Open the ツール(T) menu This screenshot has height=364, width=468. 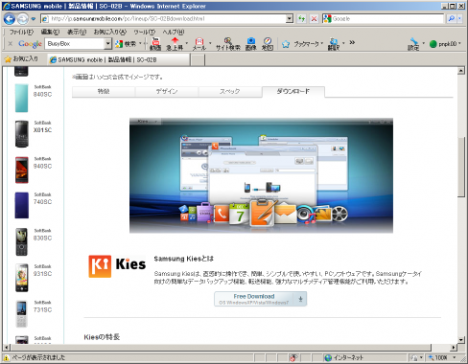tap(144, 32)
